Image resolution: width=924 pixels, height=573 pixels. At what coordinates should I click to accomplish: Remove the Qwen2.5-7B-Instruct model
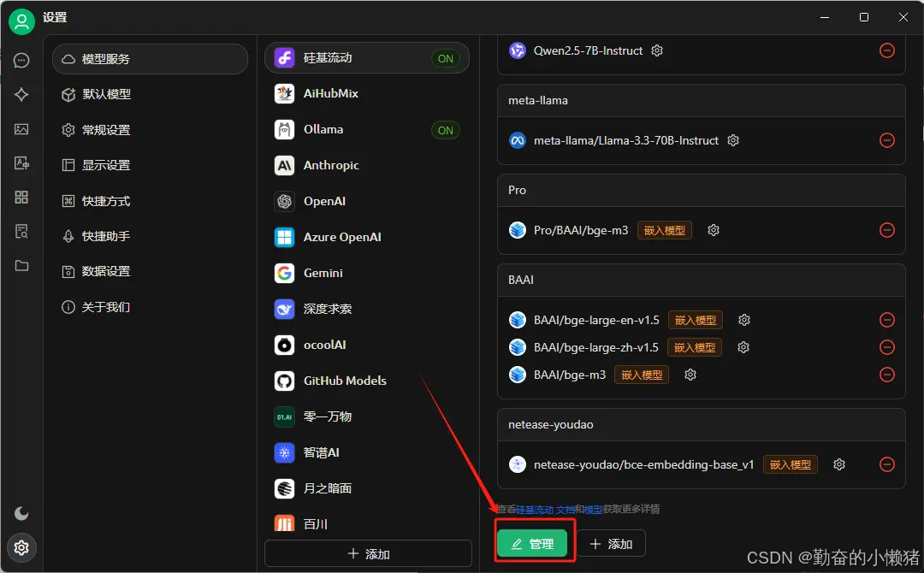(x=887, y=50)
